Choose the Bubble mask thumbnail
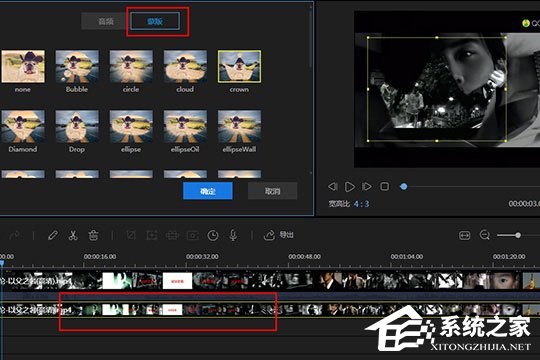This screenshot has height=360, width=540. pos(77,66)
